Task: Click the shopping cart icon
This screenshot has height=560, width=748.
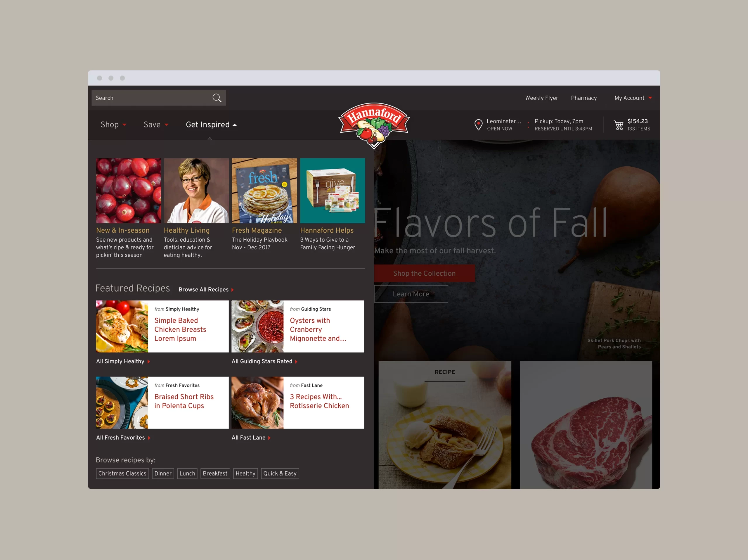Action: 617,125
